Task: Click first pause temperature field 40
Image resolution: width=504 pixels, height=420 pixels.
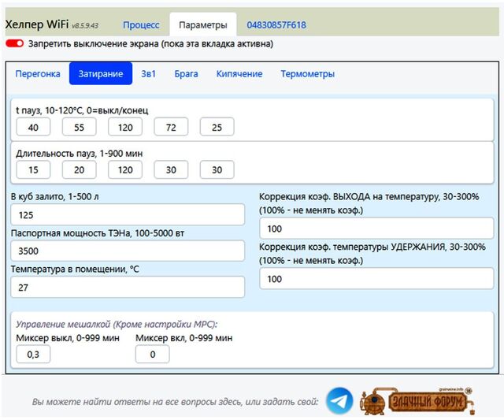Action: point(33,127)
